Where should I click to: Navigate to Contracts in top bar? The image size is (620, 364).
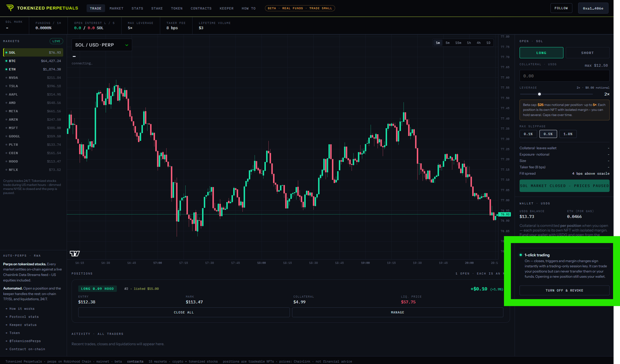pos(201,8)
